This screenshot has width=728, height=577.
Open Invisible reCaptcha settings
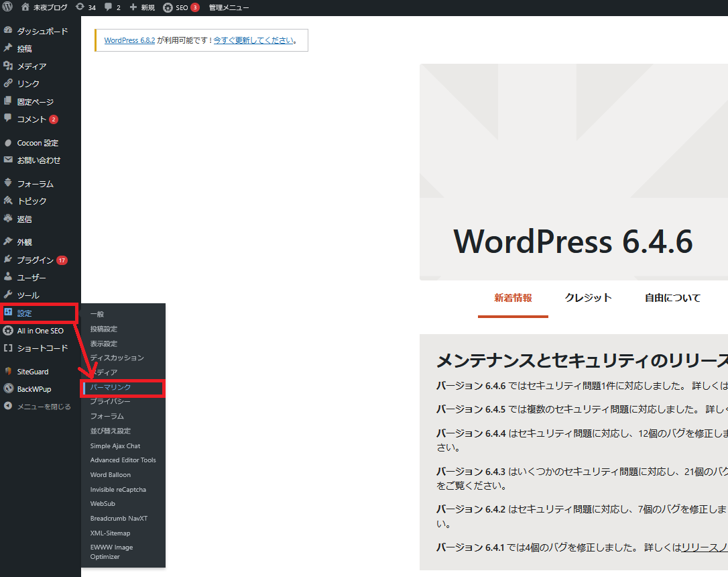click(118, 490)
